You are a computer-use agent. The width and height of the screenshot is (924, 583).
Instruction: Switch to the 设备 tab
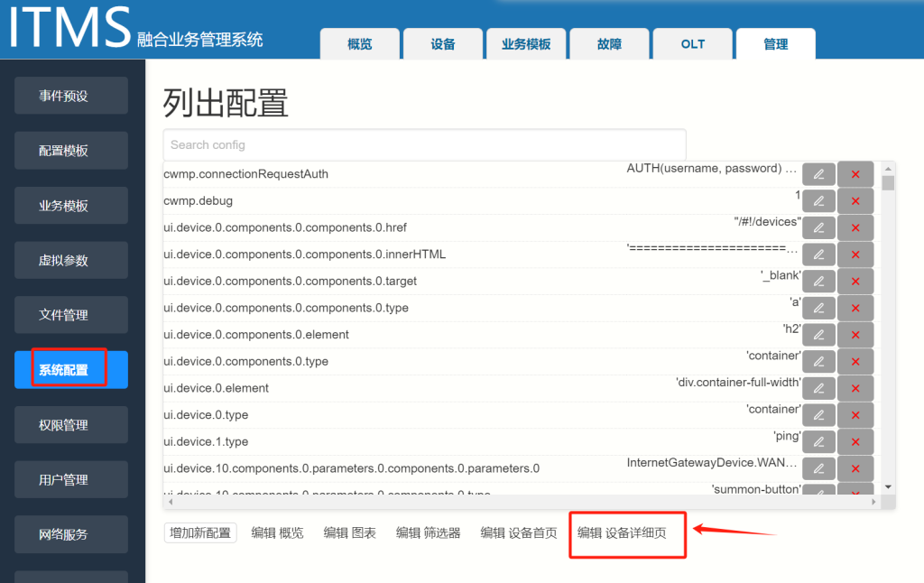[442, 44]
